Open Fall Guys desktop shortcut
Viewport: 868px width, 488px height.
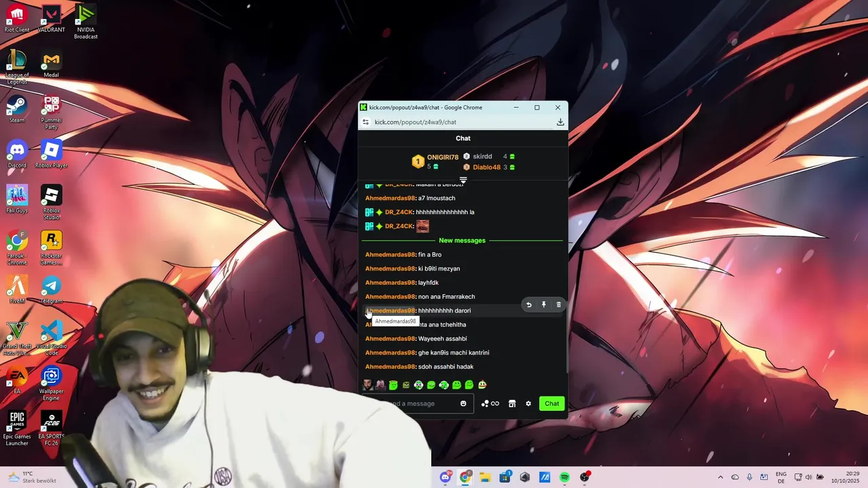[17, 200]
